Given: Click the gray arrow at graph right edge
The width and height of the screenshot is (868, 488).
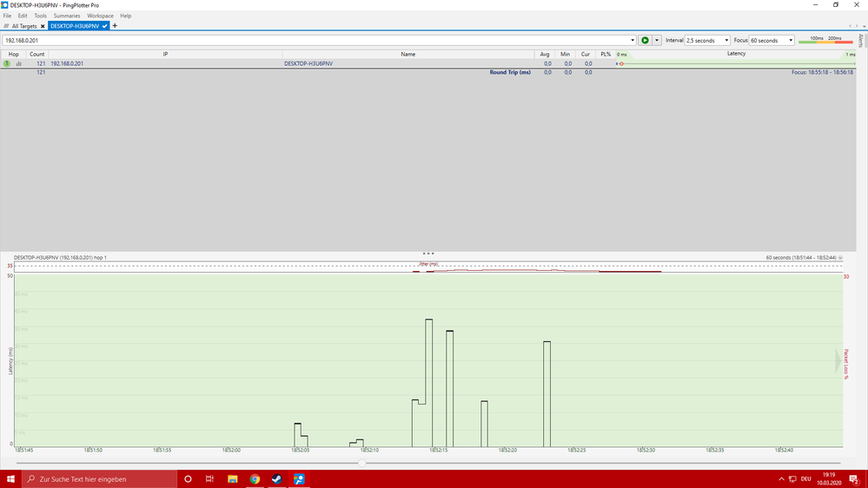Looking at the screenshot, I should (838, 360).
